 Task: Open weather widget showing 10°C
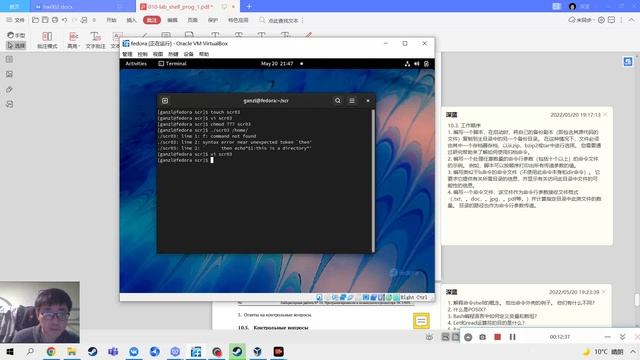(x=602, y=351)
